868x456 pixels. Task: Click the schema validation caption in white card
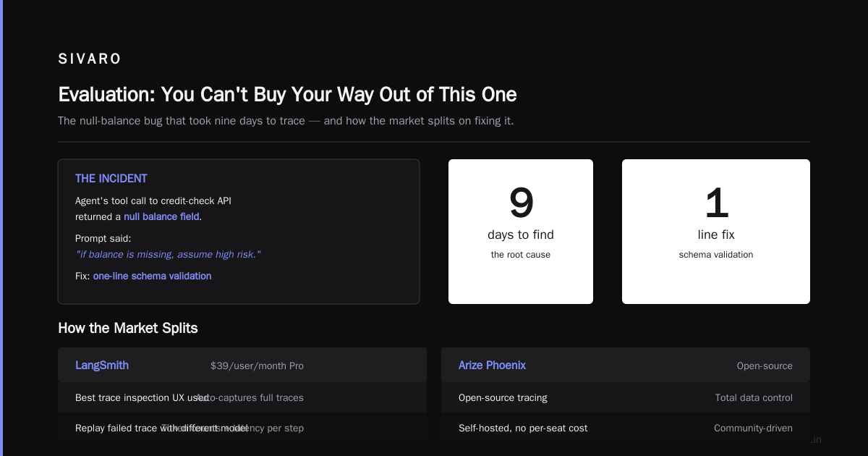pyautogui.click(x=716, y=255)
